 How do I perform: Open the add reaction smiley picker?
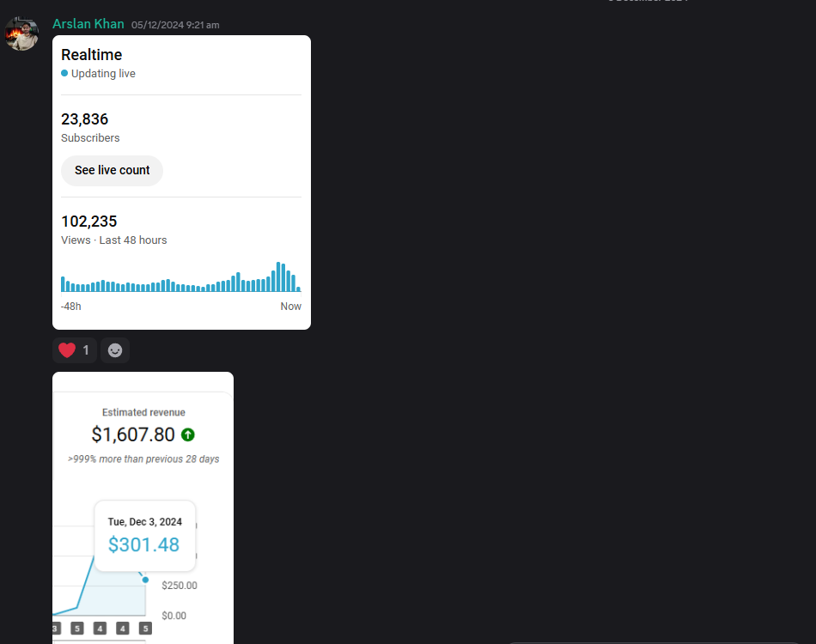(115, 350)
